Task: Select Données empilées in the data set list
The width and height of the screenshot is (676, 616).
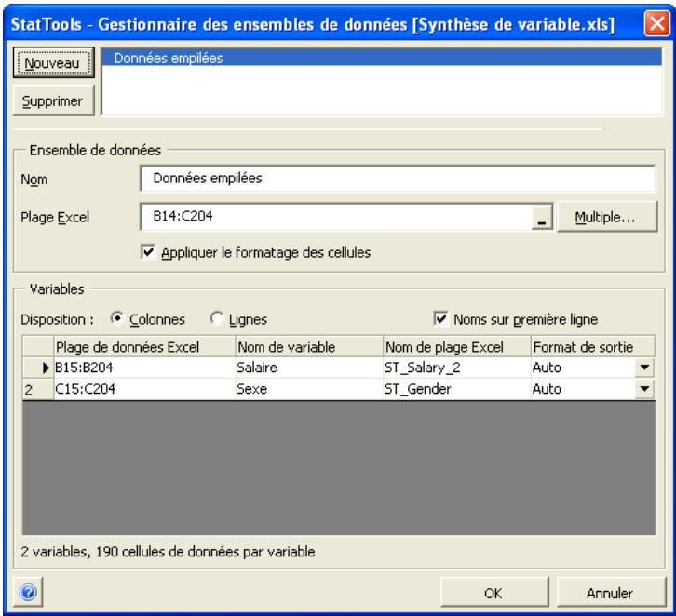Action: [382, 58]
